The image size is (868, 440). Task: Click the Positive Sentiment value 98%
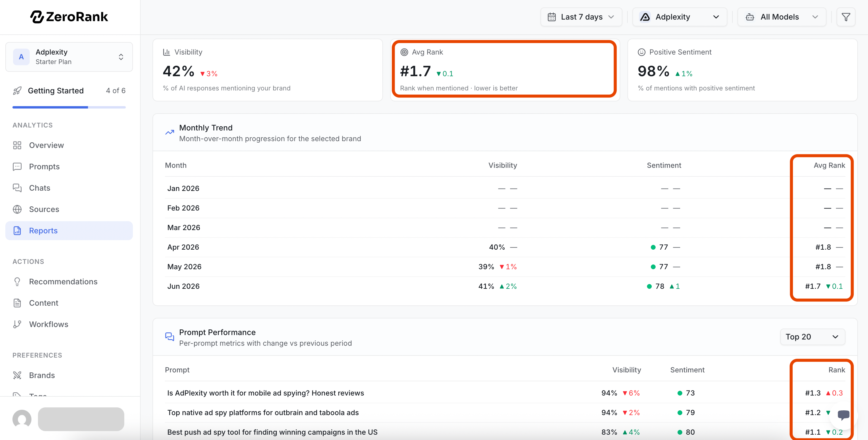[653, 71]
